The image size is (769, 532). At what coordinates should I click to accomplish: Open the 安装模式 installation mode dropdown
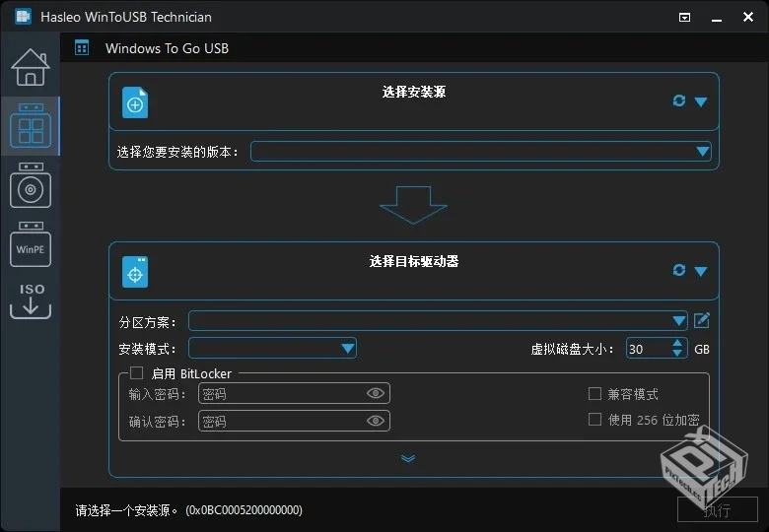272,349
